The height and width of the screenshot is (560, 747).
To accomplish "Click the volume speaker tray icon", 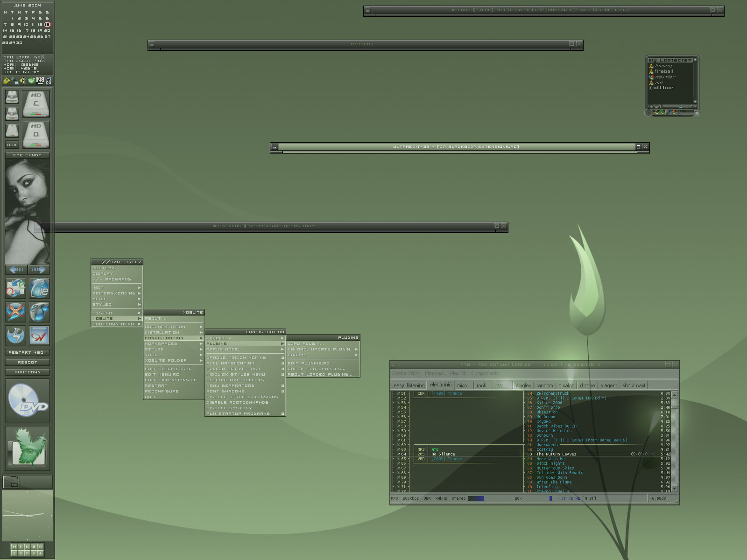I will [22, 81].
